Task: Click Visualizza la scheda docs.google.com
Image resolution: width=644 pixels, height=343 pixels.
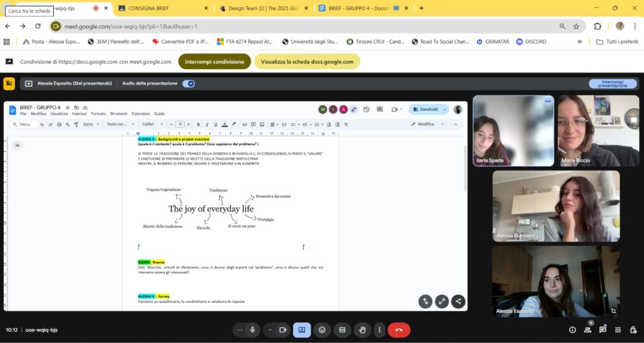Action: coord(307,62)
